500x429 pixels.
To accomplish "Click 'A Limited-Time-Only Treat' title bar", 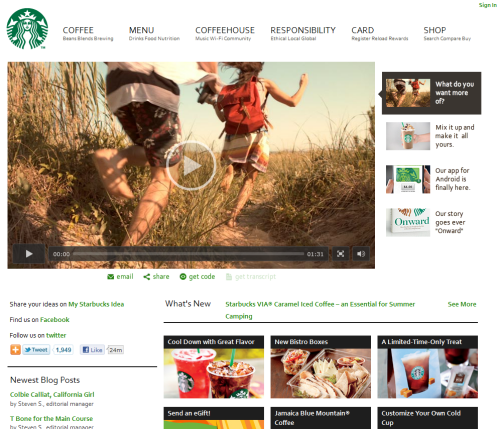I will (428, 342).
